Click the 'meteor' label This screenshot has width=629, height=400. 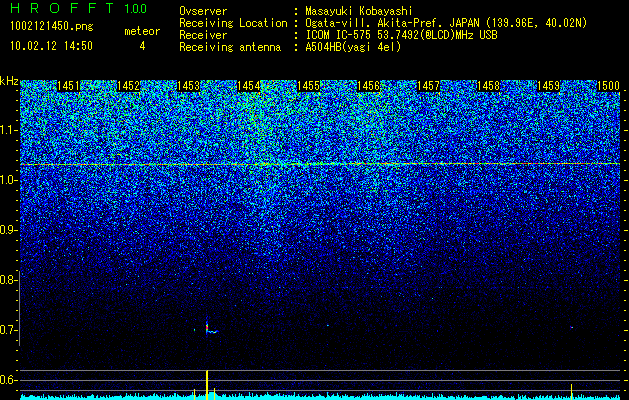[x=142, y=31]
